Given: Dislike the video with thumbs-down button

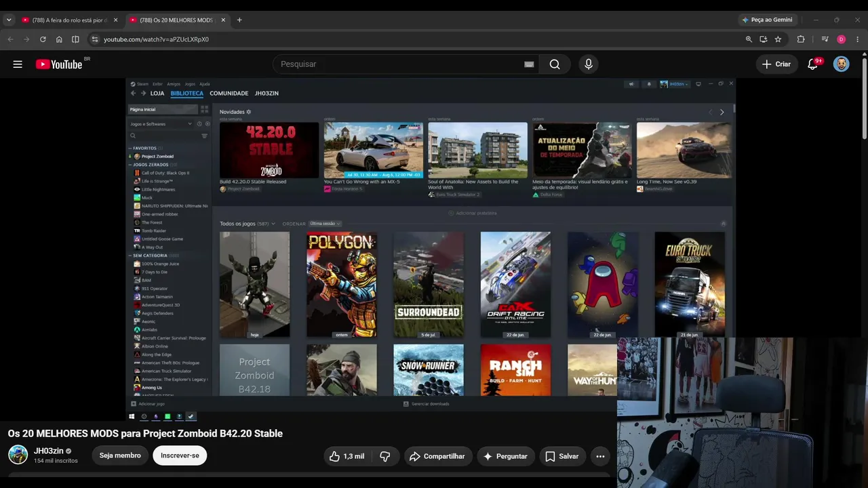Looking at the screenshot, I should point(385,456).
